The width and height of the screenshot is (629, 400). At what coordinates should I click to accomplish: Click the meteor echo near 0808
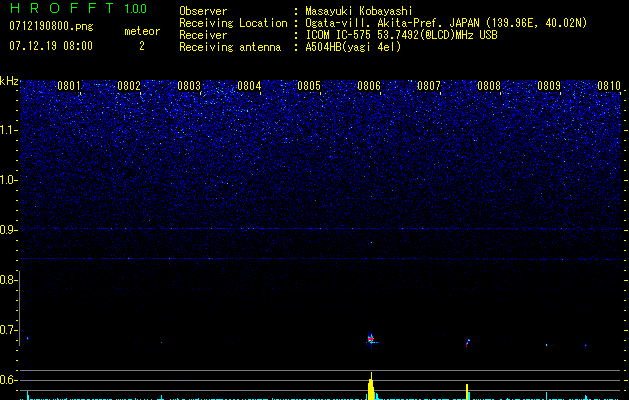pyautogui.click(x=468, y=343)
